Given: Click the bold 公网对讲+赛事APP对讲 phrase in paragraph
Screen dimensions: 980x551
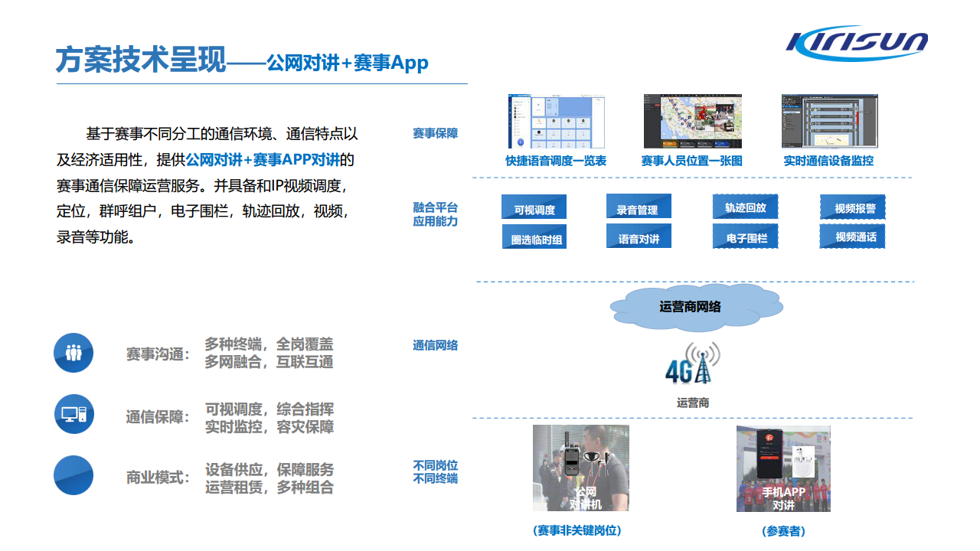Looking at the screenshot, I should point(263,160).
